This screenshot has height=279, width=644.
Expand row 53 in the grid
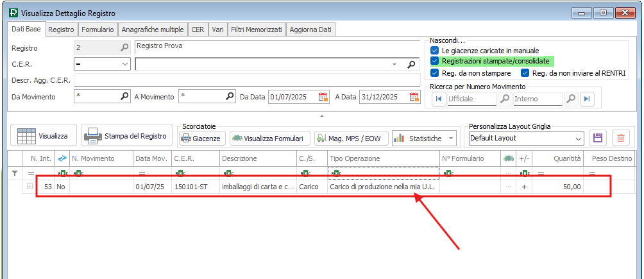pos(30,187)
